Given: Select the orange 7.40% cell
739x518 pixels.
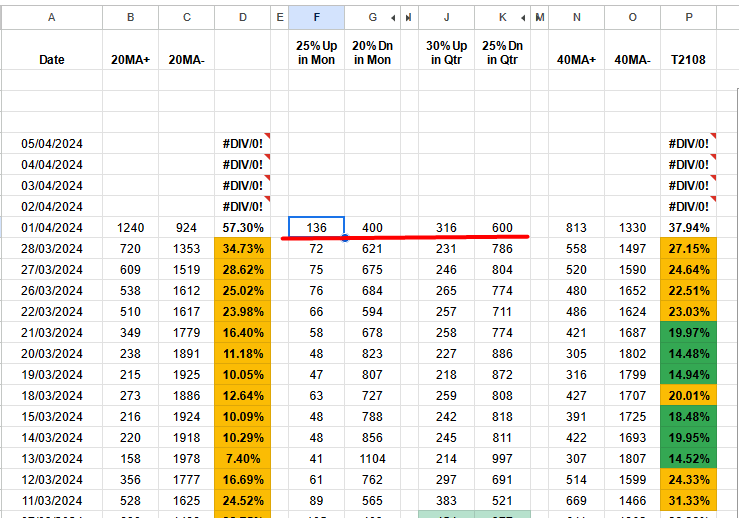Looking at the screenshot, I should [x=243, y=459].
